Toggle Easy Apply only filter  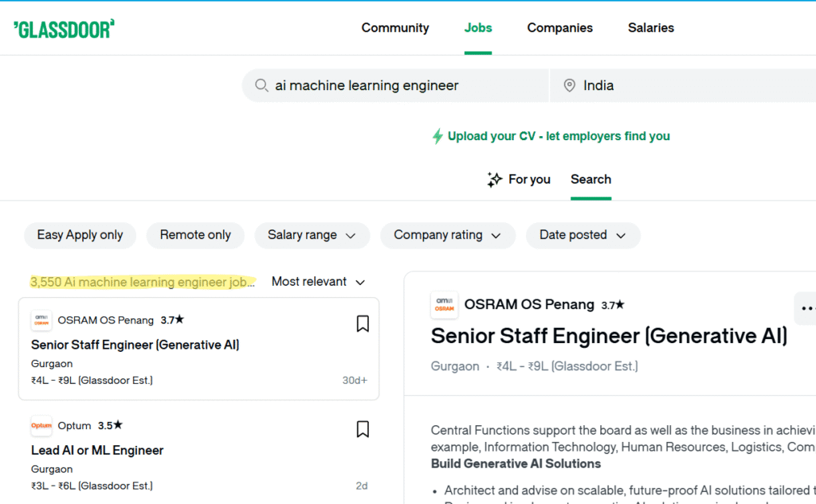[x=80, y=235]
